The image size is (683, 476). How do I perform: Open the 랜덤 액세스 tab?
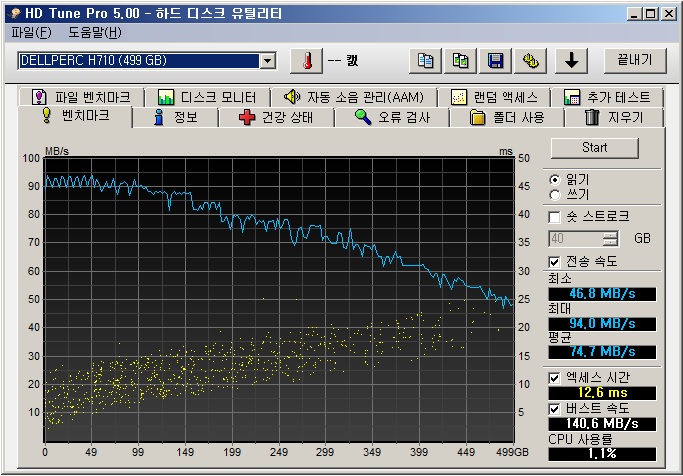(x=494, y=97)
